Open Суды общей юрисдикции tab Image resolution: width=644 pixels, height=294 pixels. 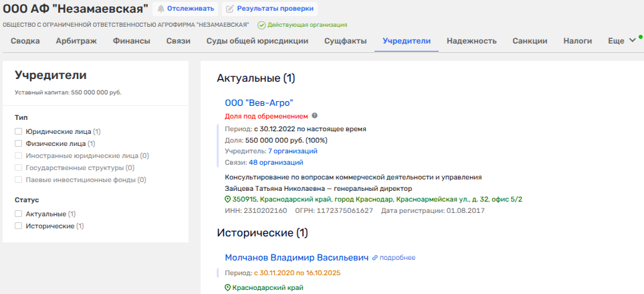click(257, 41)
